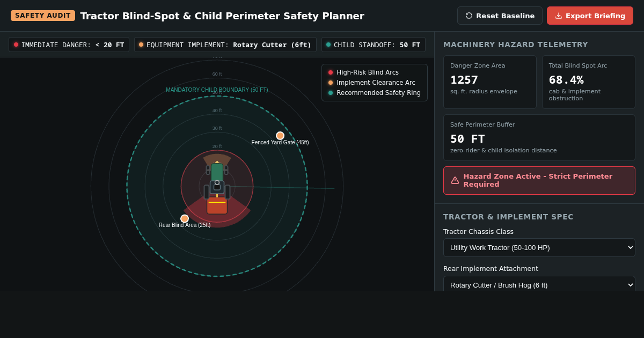The image size is (644, 338).
Task: Click the Fenced Yard Gate (45ft) label
Action: point(280,143)
